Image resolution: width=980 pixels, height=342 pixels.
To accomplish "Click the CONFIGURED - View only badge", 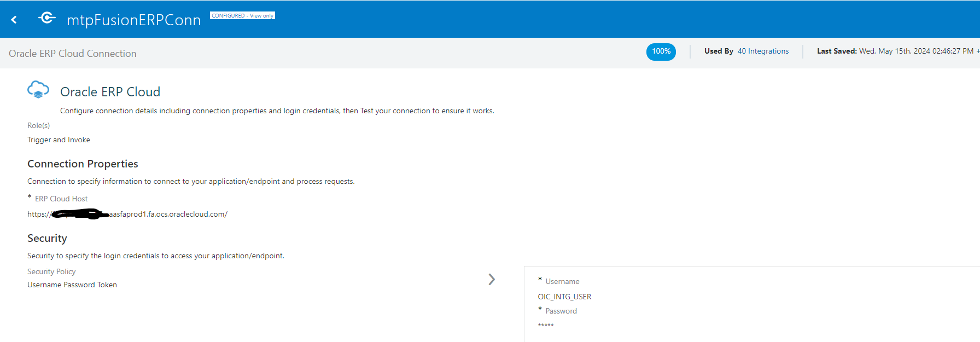I will [x=242, y=15].
